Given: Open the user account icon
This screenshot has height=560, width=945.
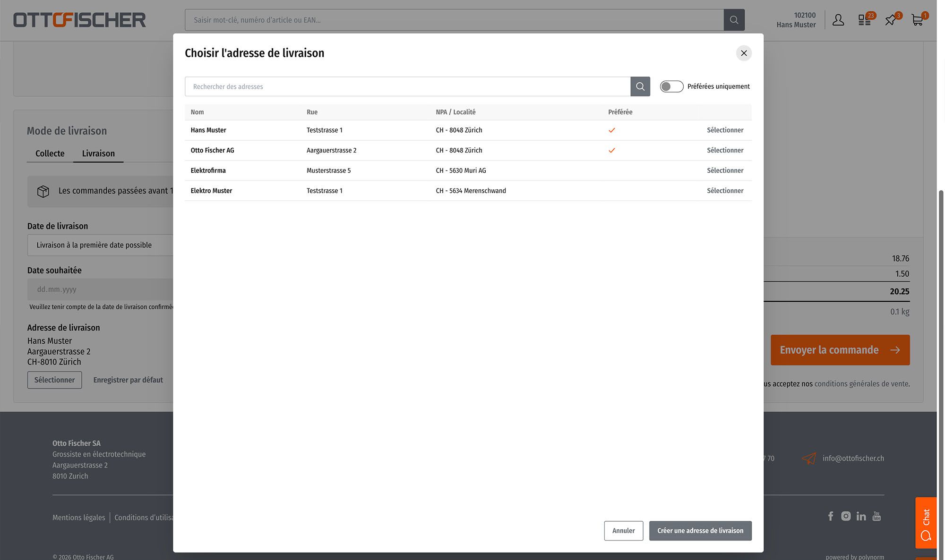Looking at the screenshot, I should coord(838,20).
